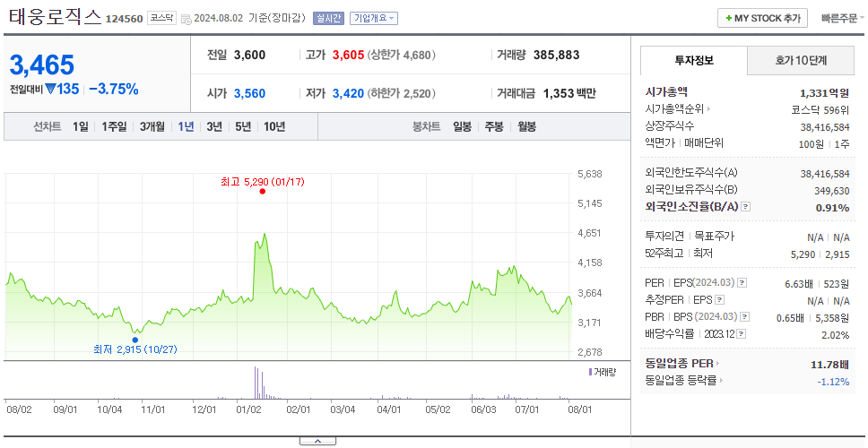Click the 동일업종 등락률 link
Image resolution: width=868 pixels, height=448 pixels.
coord(681,381)
